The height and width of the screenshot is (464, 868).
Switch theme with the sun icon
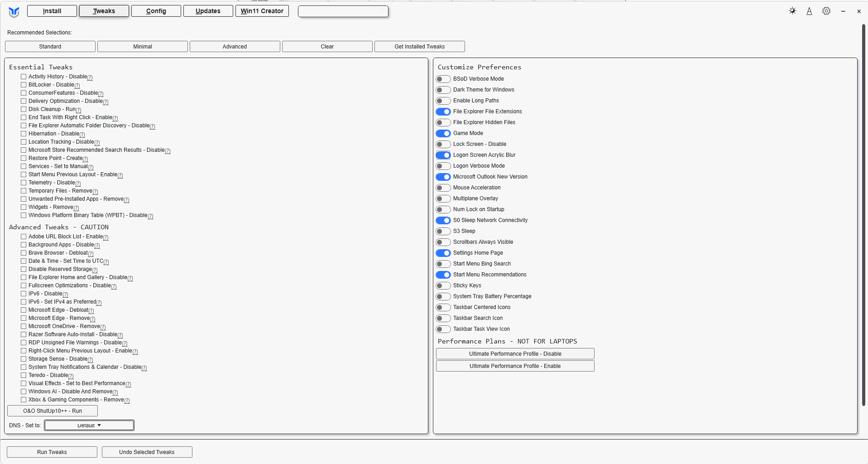click(792, 11)
